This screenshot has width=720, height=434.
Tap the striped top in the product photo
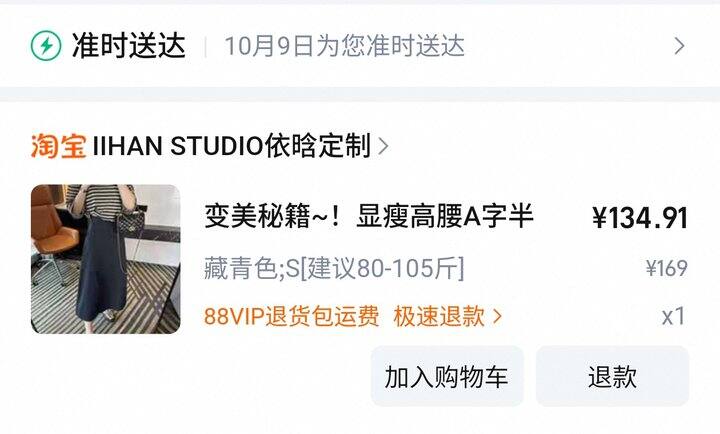(103, 202)
